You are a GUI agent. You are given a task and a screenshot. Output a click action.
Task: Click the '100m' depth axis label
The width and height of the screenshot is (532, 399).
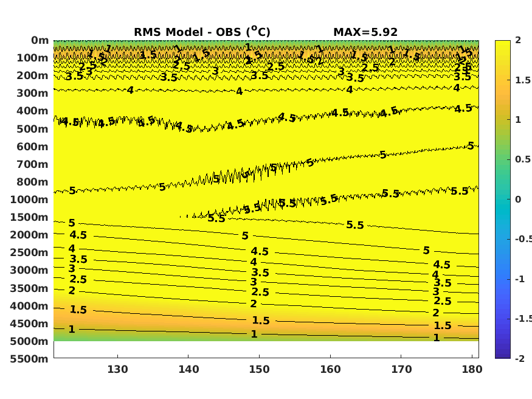point(33,58)
